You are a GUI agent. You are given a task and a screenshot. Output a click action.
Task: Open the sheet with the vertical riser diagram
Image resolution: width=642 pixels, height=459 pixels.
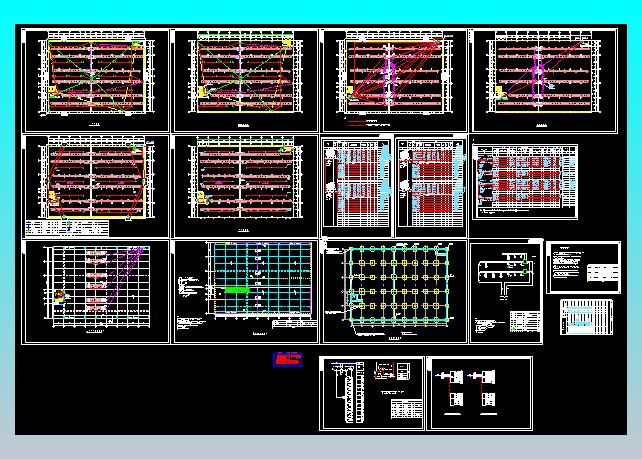372,393
